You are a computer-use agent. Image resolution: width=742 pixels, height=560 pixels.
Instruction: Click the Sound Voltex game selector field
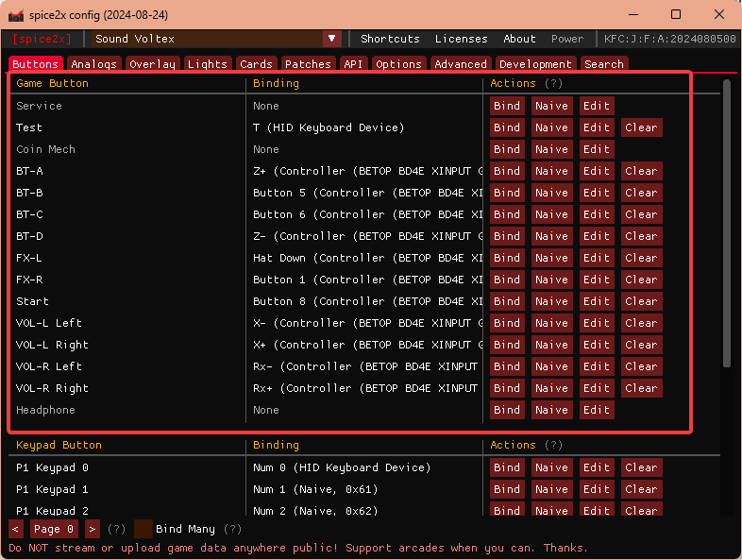tap(206, 39)
